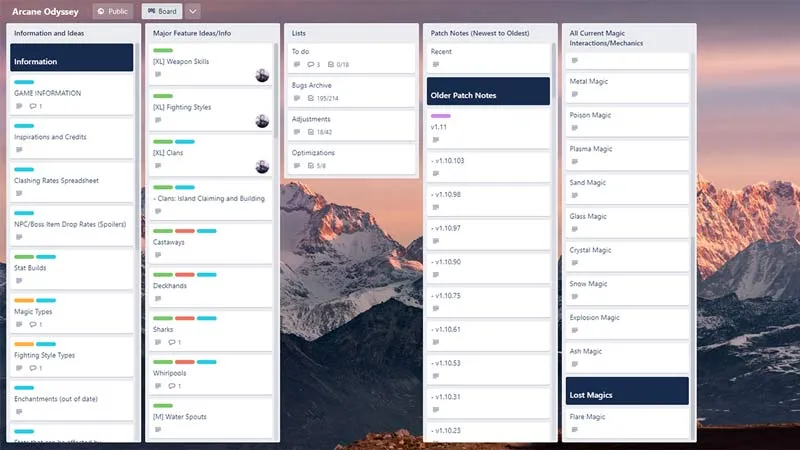Click comment icon on Whirlpools card
The width and height of the screenshot is (800, 450).
click(x=174, y=386)
